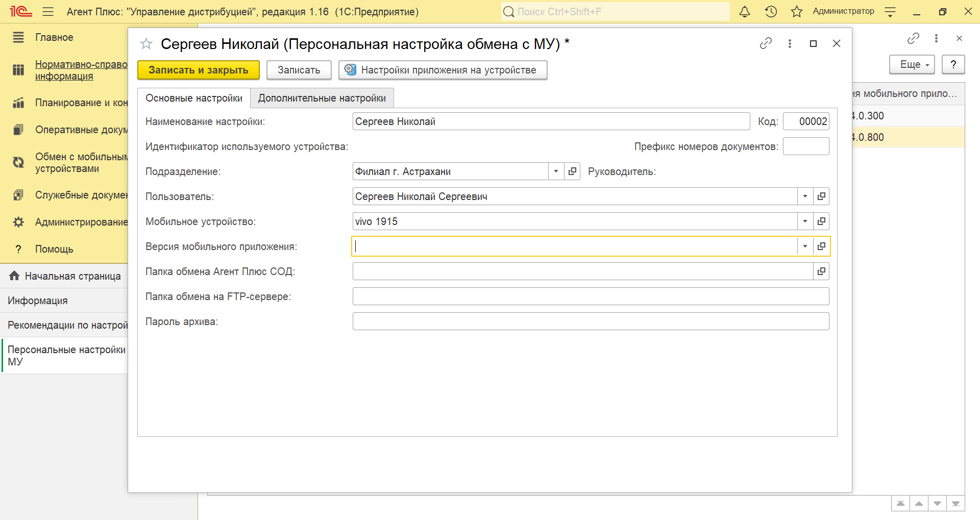Click Администратор user name
Image resolution: width=980 pixels, height=520 pixels.
click(843, 11)
